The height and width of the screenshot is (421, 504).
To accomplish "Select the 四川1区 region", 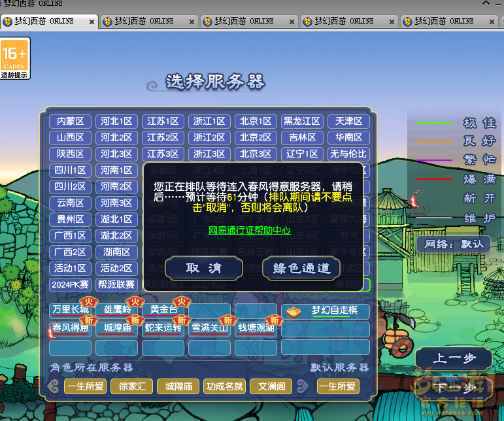I will (x=70, y=171).
